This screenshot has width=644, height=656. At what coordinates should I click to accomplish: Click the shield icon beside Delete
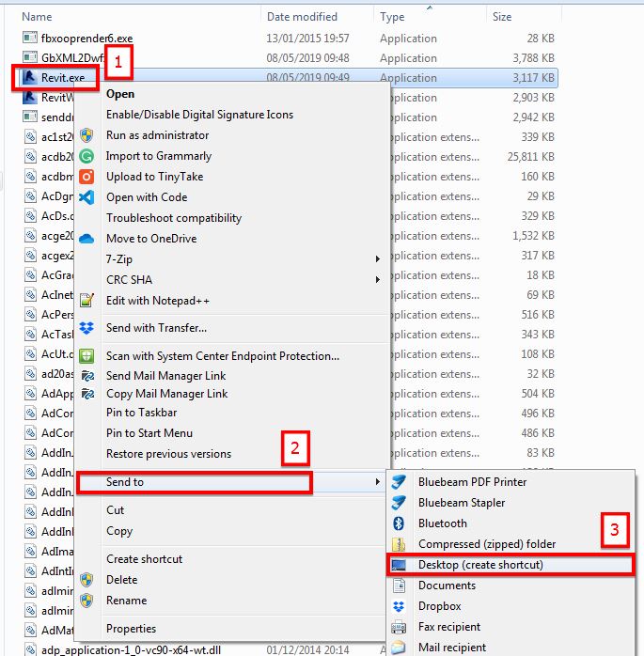pyautogui.click(x=86, y=580)
